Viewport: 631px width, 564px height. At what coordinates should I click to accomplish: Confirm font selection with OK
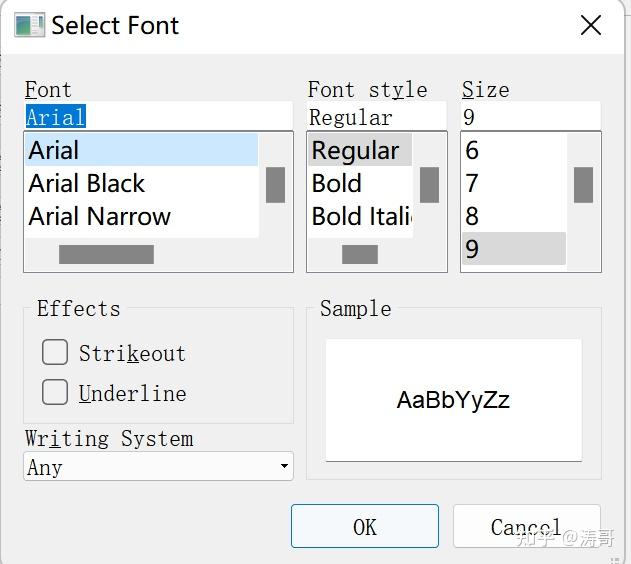click(364, 526)
